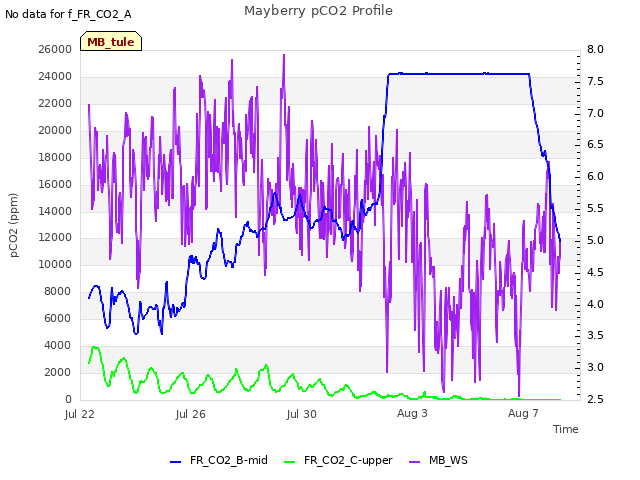This screenshot has width=640, height=480.
Task: Click the 5.5 right axis value
Action: (x=595, y=208)
